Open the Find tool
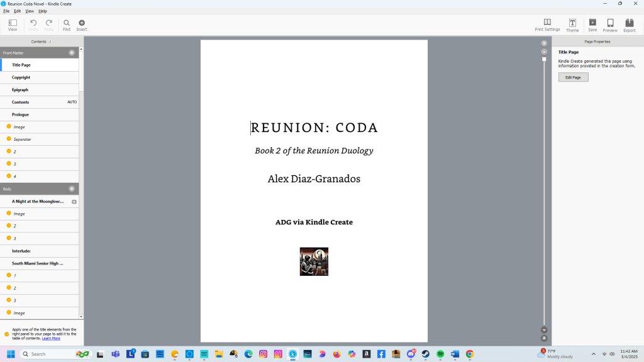 click(67, 24)
